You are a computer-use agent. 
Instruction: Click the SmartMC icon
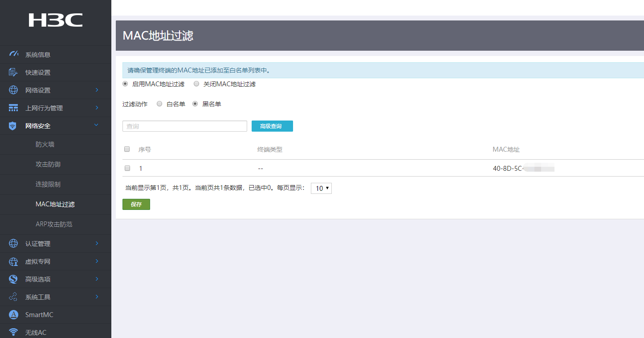point(13,315)
